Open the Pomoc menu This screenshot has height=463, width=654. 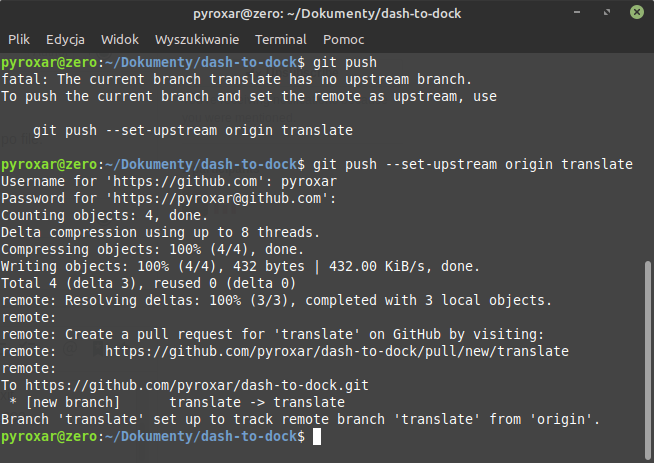(x=343, y=40)
